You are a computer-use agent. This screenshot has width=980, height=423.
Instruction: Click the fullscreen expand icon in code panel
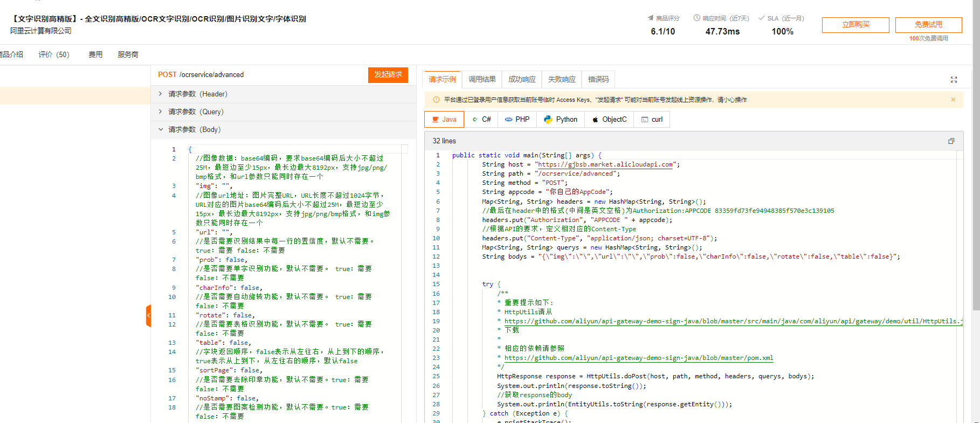[x=954, y=80]
